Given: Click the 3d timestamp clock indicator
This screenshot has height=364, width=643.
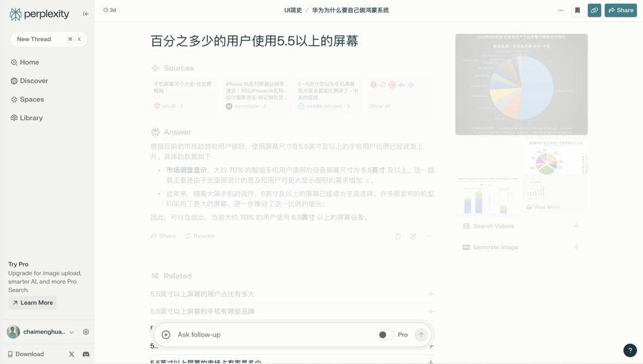Looking at the screenshot, I should click(110, 10).
